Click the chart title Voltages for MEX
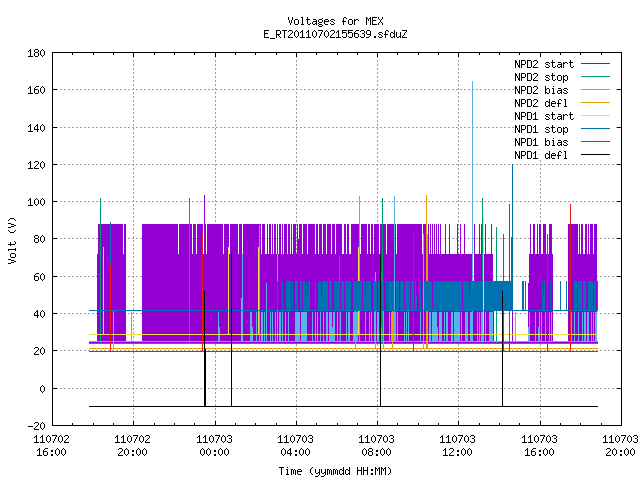The width and height of the screenshot is (640, 480). pyautogui.click(x=336, y=21)
